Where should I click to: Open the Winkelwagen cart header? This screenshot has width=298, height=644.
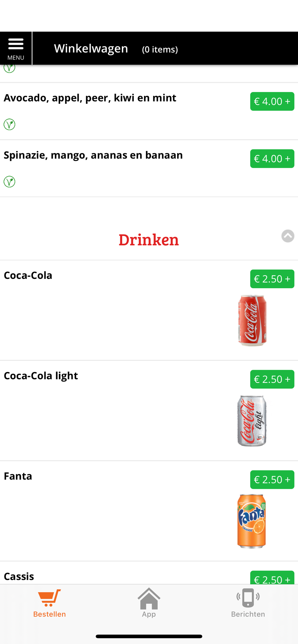coord(91,48)
